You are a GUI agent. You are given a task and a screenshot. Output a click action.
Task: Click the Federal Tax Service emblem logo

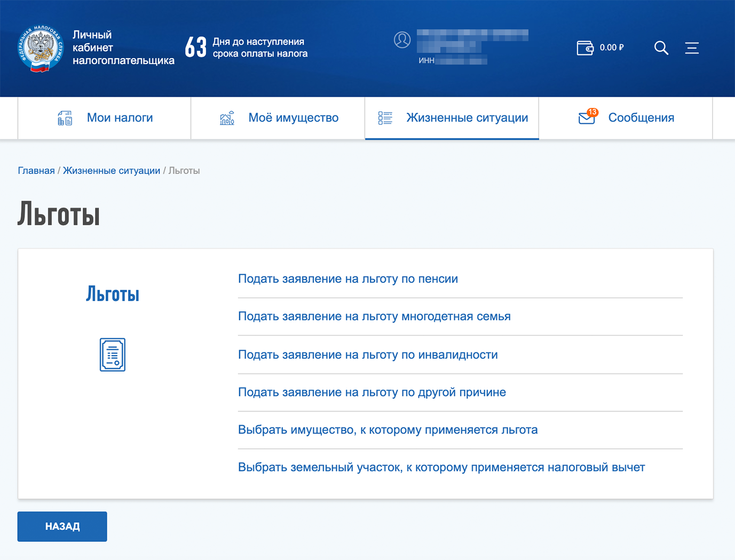tap(40, 48)
